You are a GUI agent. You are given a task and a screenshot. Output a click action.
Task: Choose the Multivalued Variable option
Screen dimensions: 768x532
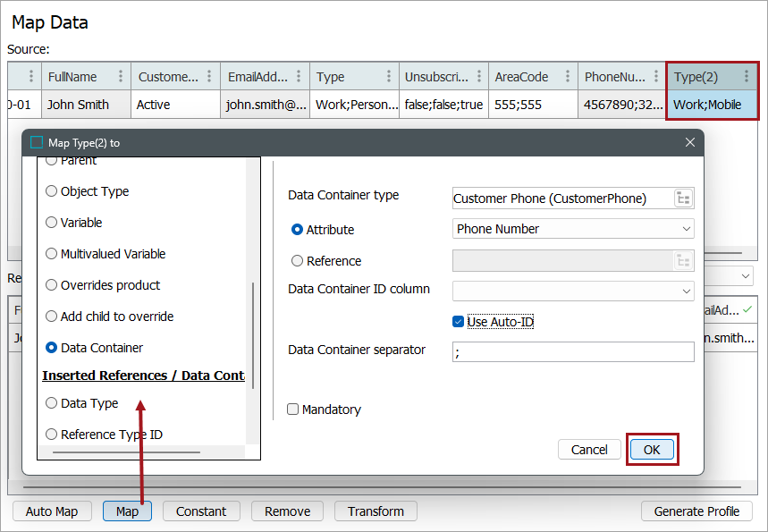pos(51,254)
